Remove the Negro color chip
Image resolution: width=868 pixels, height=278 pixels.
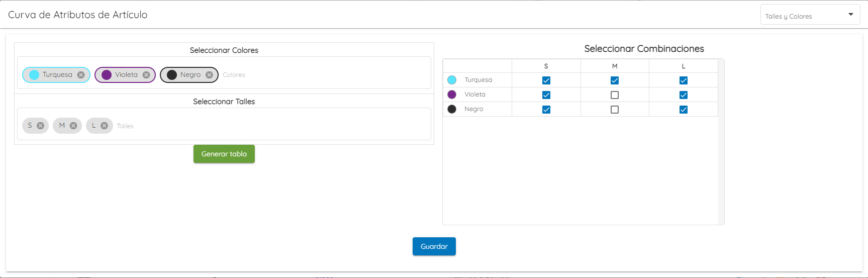click(209, 75)
